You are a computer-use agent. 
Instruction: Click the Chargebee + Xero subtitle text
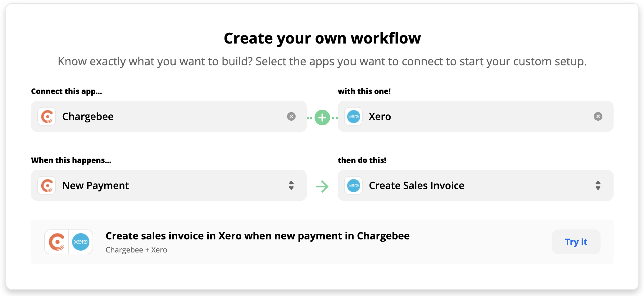tap(136, 250)
